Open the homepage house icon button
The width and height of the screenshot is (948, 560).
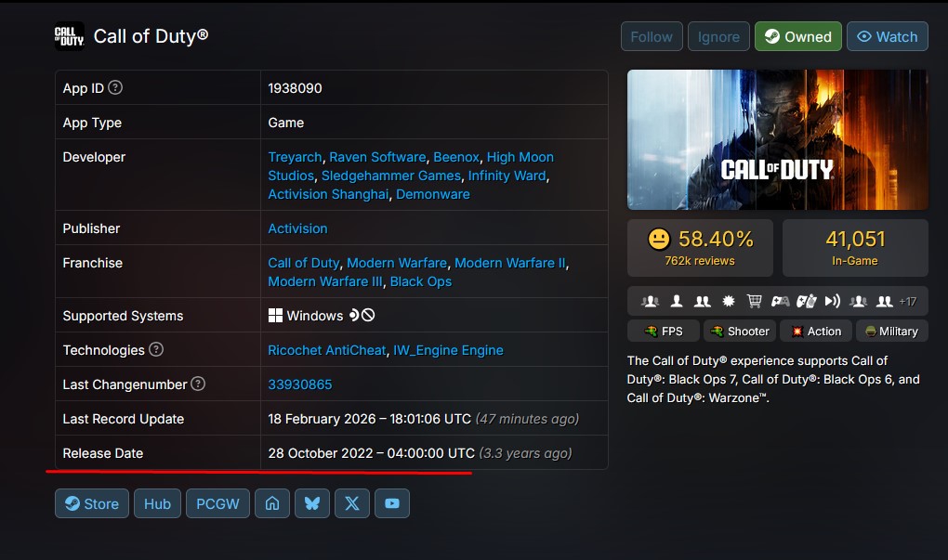pos(272,503)
